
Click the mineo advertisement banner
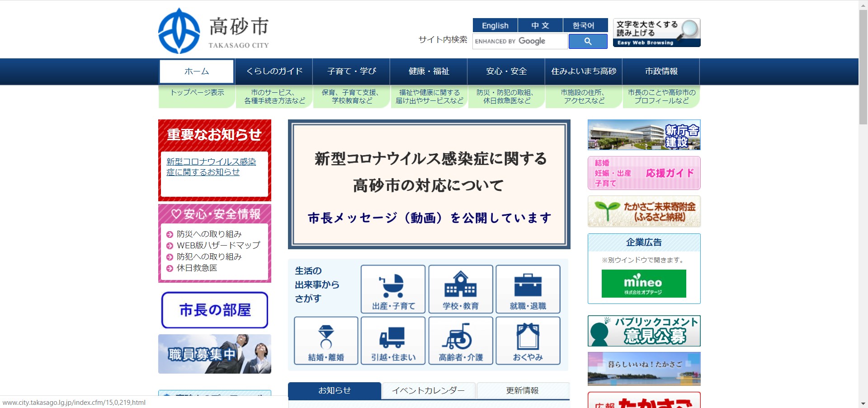coord(643,284)
